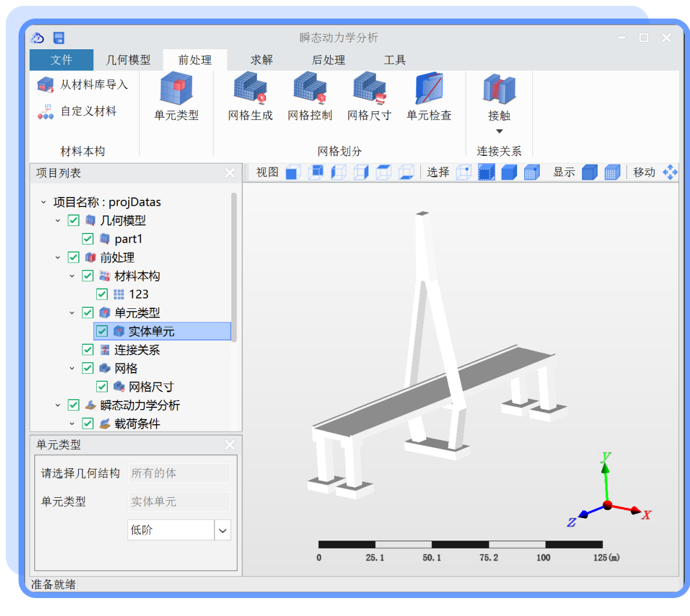This screenshot has width=690, height=616.
Task: Toggle the 连接关系 checkbox
Action: click(88, 349)
